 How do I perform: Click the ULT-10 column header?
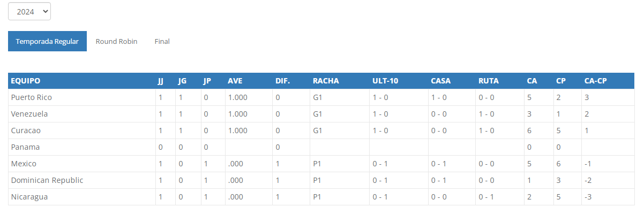[385, 81]
